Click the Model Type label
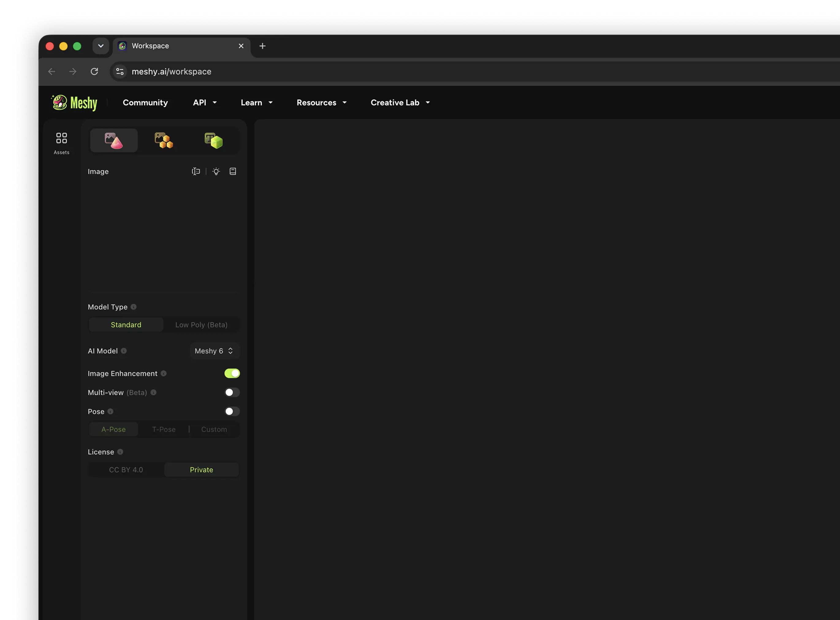The width and height of the screenshot is (840, 620). pyautogui.click(x=108, y=307)
